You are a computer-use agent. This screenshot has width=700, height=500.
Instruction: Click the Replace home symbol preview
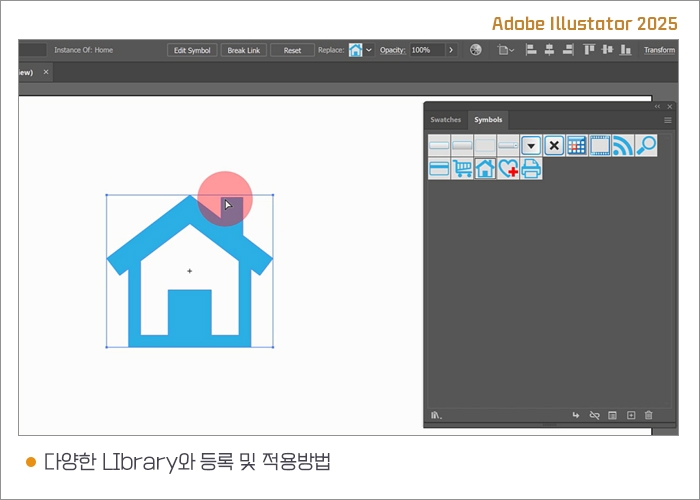355,50
